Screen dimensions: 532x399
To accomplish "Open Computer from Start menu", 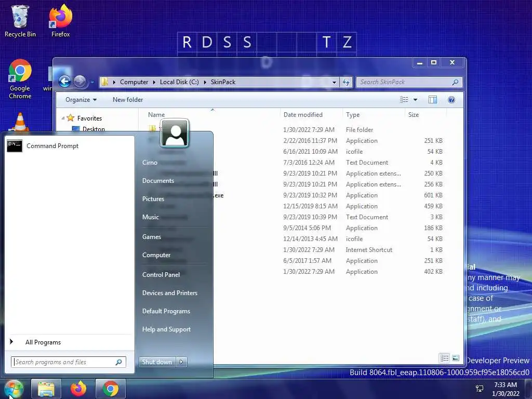I will click(156, 255).
